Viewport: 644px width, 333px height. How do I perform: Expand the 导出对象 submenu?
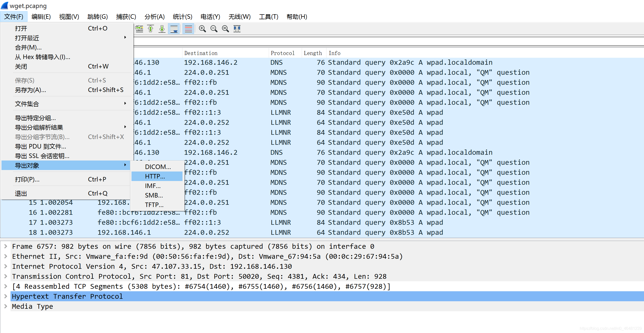coord(66,165)
